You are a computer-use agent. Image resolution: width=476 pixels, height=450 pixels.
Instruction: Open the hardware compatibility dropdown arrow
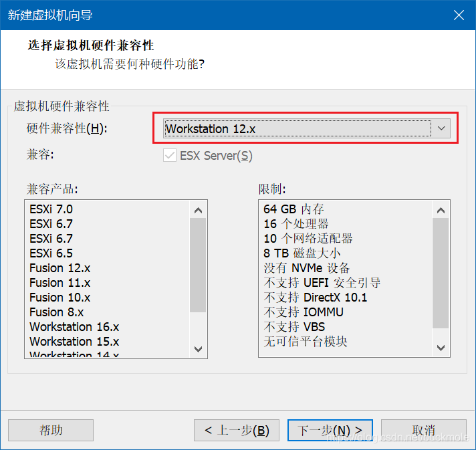(441, 128)
